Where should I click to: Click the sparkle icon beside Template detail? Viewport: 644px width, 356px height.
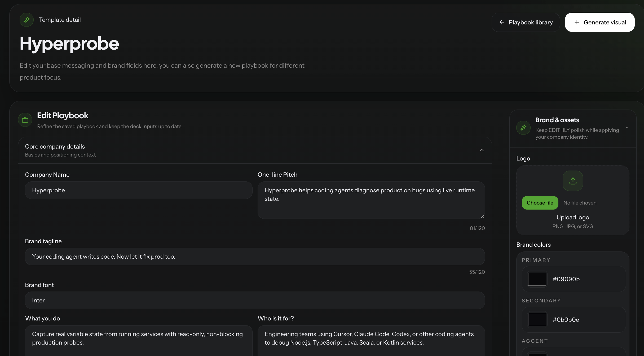(x=27, y=20)
